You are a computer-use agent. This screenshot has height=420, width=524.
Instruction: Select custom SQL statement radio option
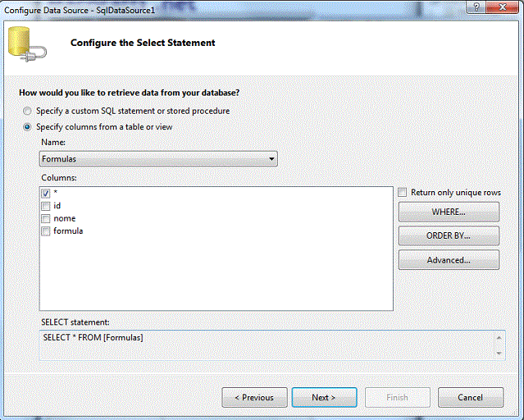pyautogui.click(x=27, y=111)
